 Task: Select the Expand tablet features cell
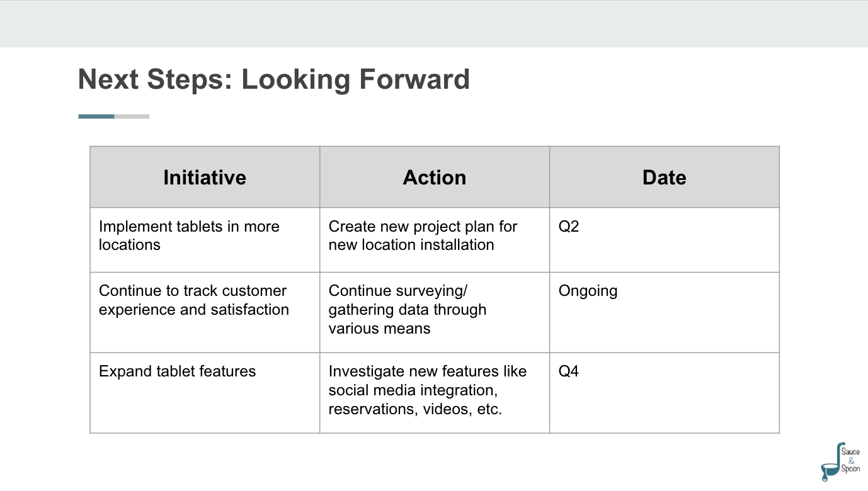205,393
